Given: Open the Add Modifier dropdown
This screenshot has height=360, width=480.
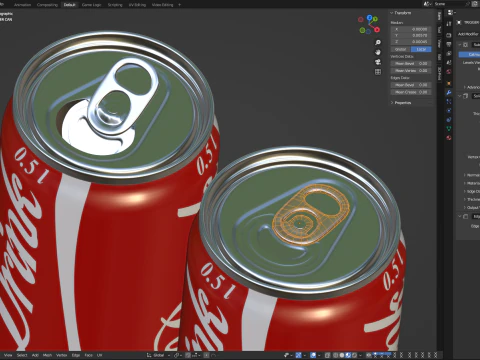Looking at the screenshot, I should [x=468, y=34].
